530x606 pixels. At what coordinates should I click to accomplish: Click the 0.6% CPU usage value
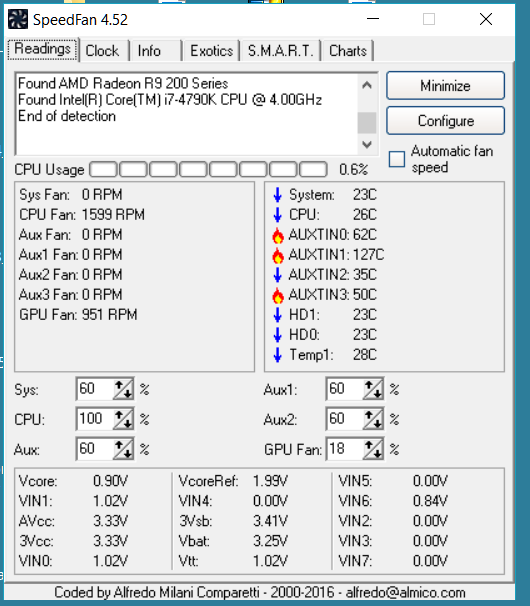point(353,170)
